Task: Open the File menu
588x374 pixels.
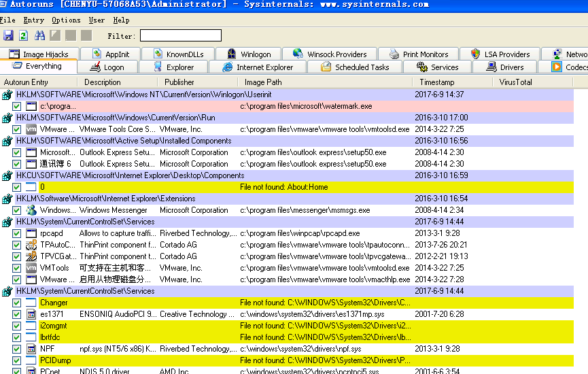Action: pos(7,20)
